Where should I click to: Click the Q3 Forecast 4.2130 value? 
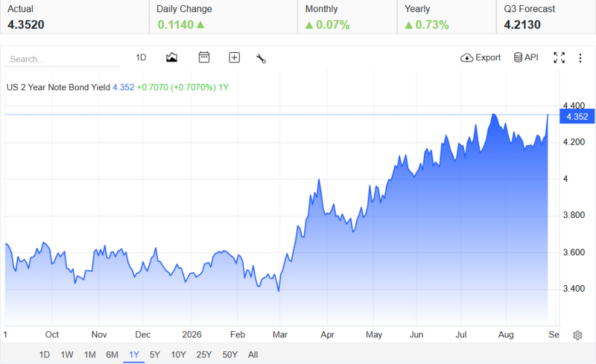coord(522,24)
